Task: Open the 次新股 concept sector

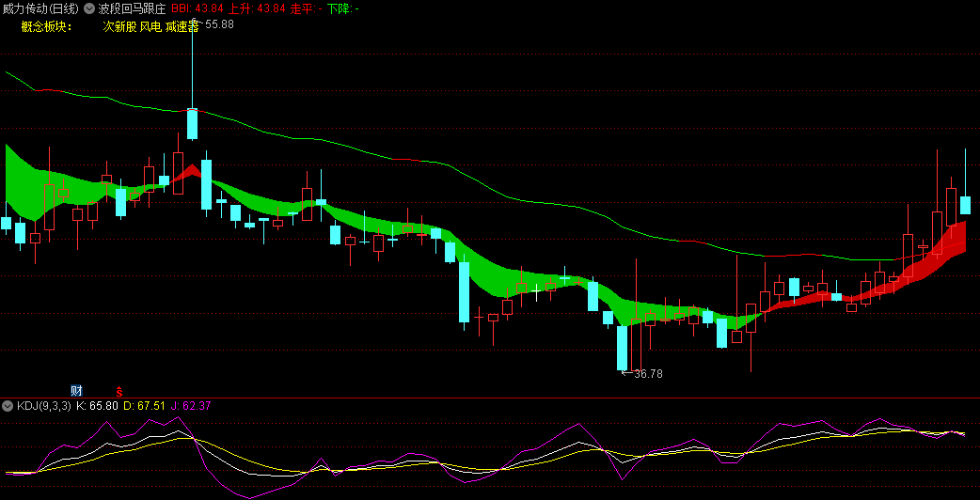Action: 119,26
